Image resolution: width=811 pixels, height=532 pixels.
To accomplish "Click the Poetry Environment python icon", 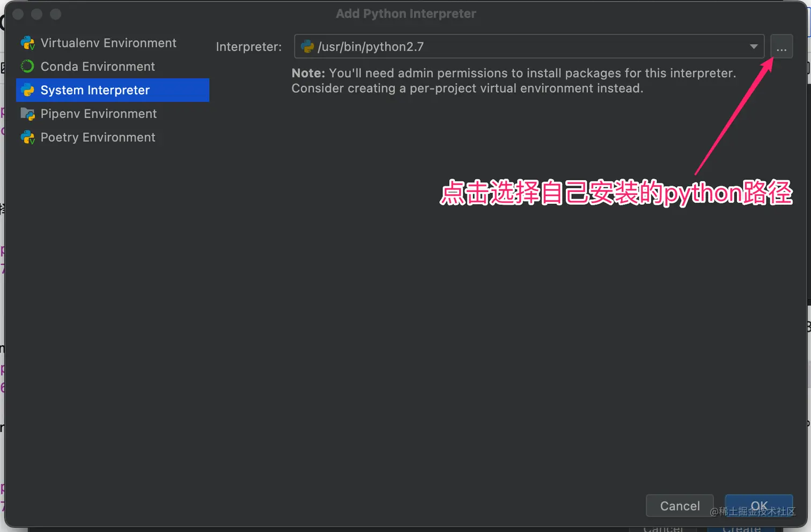I will click(27, 137).
